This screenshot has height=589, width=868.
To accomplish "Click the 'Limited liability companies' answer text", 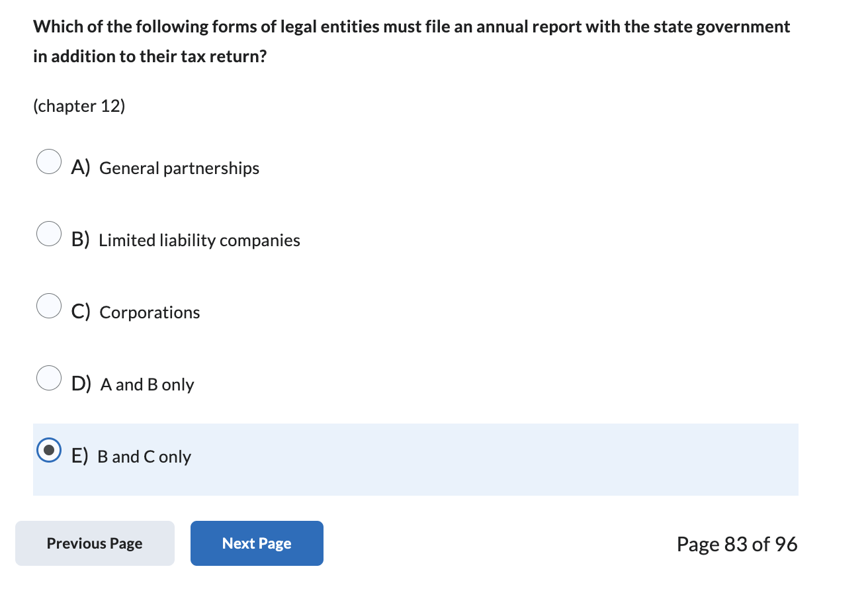I will 199,241.
